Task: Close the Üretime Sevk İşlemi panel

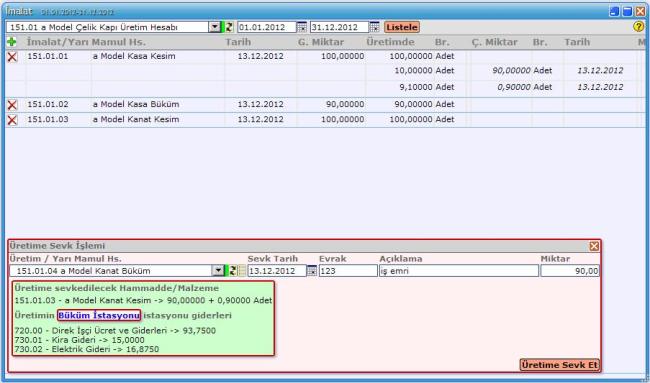Action: (x=594, y=246)
